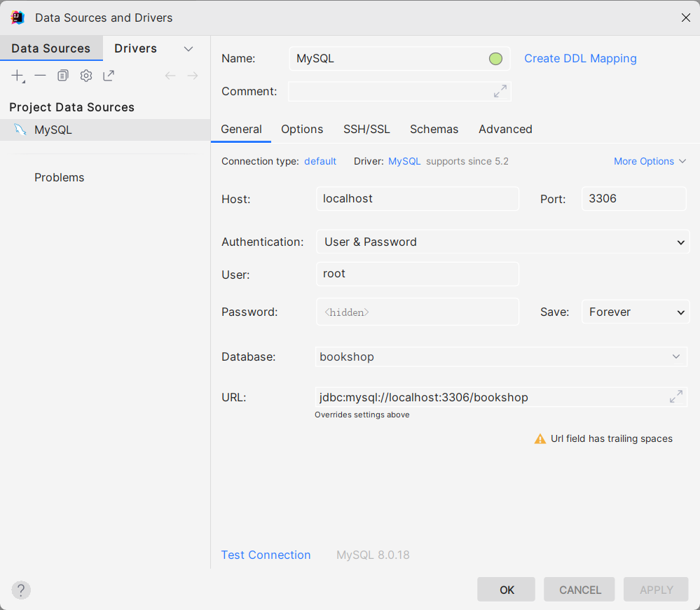Focus the Name input field
700x610 pixels.
(399, 58)
